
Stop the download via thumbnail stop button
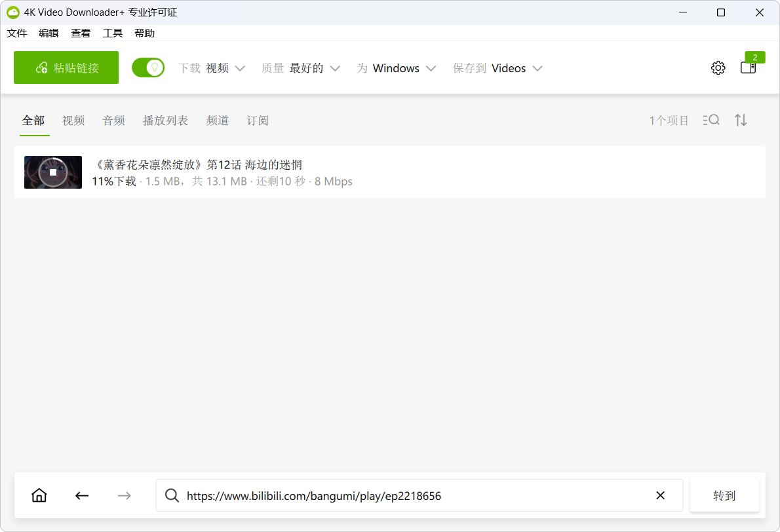coord(53,172)
